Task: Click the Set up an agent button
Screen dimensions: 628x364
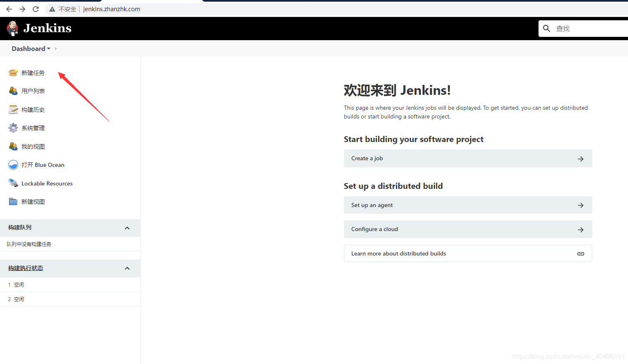Action: point(468,205)
